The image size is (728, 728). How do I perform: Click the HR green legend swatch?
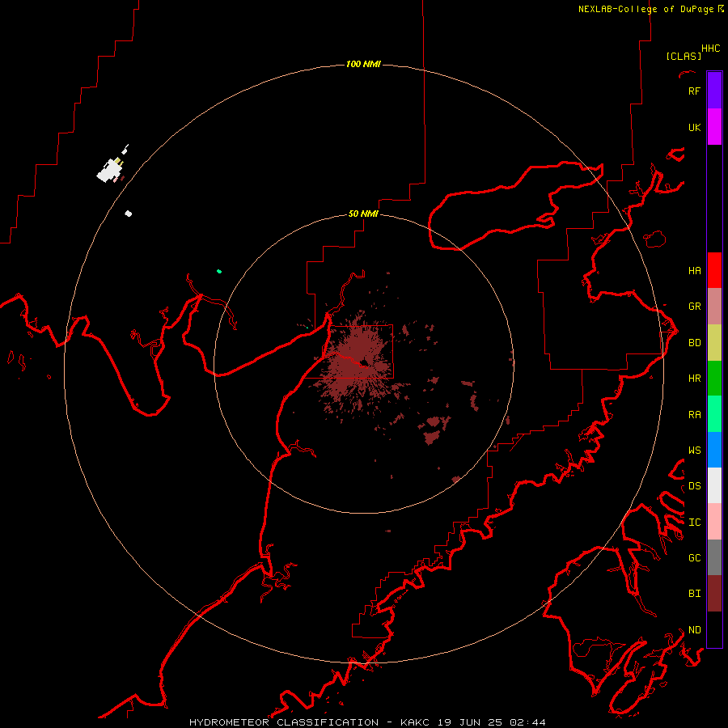click(714, 378)
